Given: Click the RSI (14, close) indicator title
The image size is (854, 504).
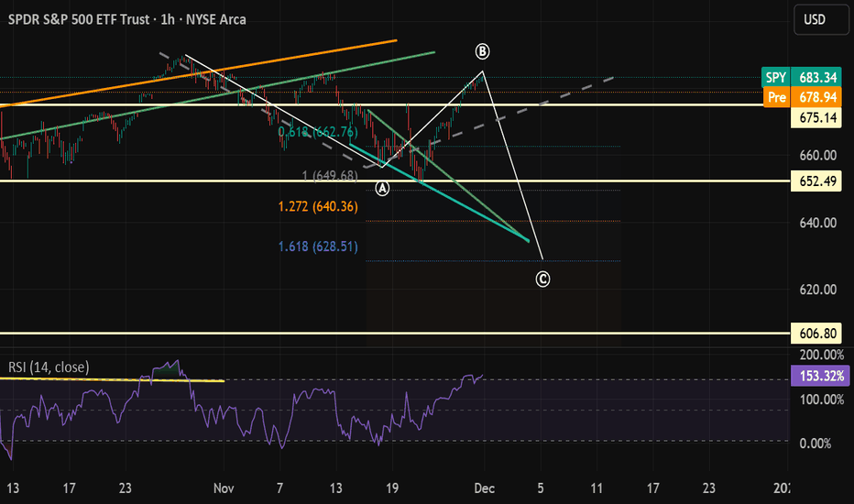Looking at the screenshot, I should click(49, 367).
